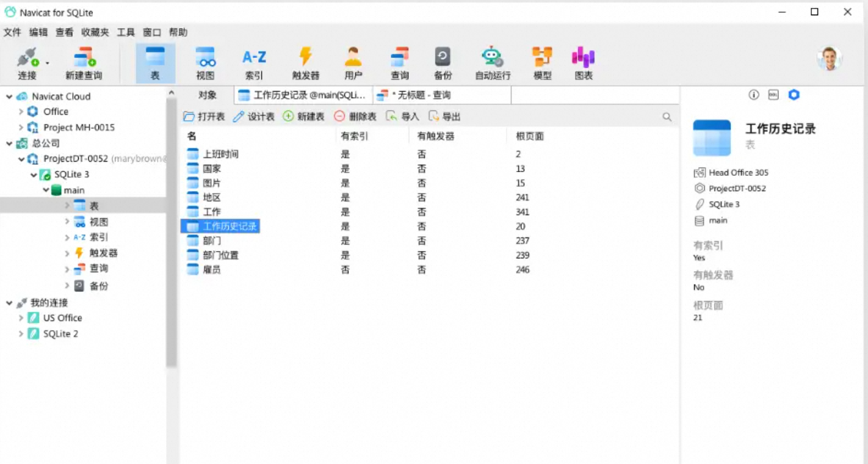Open the 图表 chart toolbar icon
Image resolution: width=868 pixels, height=464 pixels.
point(584,63)
